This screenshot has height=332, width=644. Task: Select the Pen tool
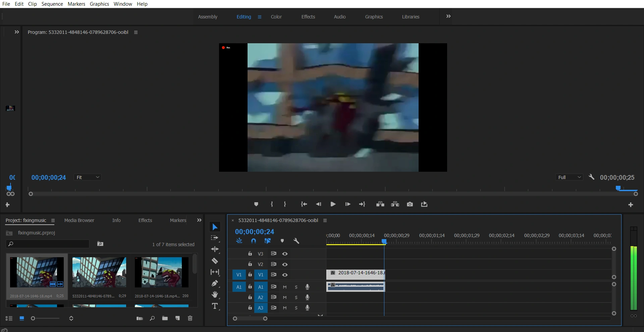coord(215,283)
